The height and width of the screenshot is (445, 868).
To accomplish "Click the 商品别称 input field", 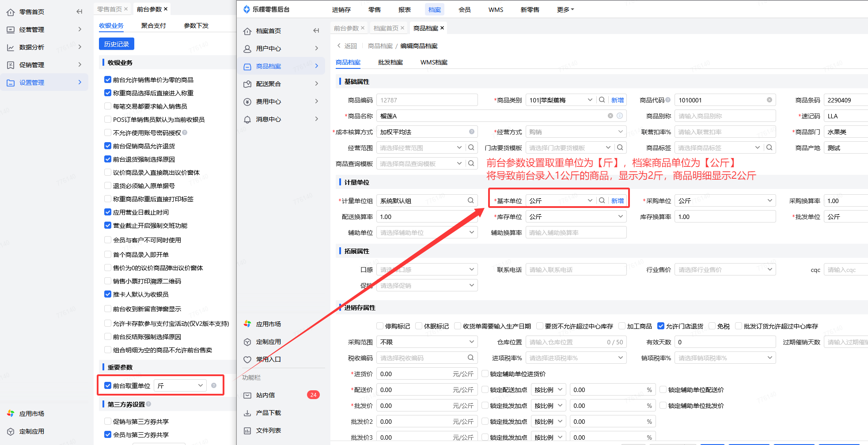I will 724,116.
